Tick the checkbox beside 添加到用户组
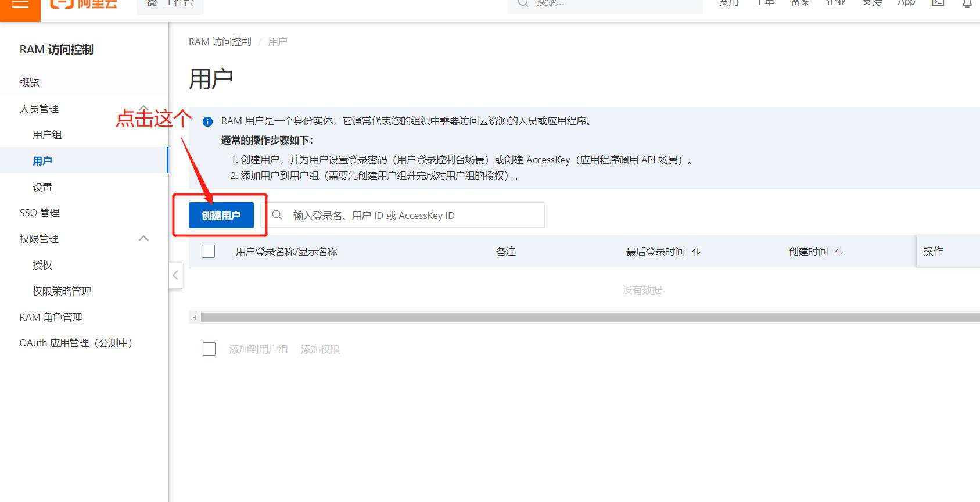 pos(209,349)
